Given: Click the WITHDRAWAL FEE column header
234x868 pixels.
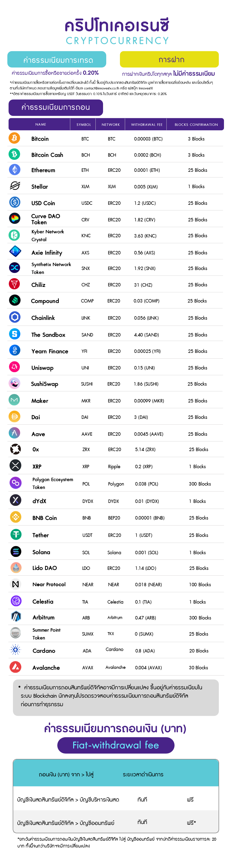Looking at the screenshot, I should tap(147, 125).
